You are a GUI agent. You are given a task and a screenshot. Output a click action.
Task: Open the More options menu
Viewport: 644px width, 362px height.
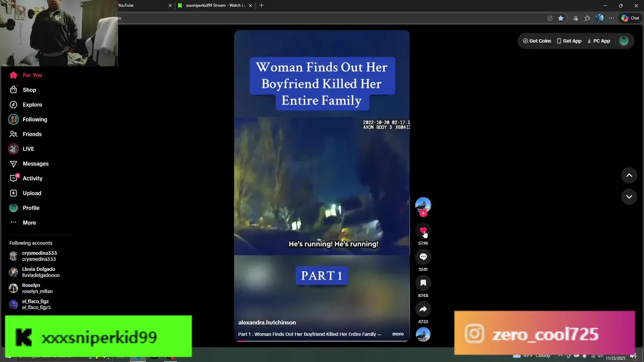[23, 223]
